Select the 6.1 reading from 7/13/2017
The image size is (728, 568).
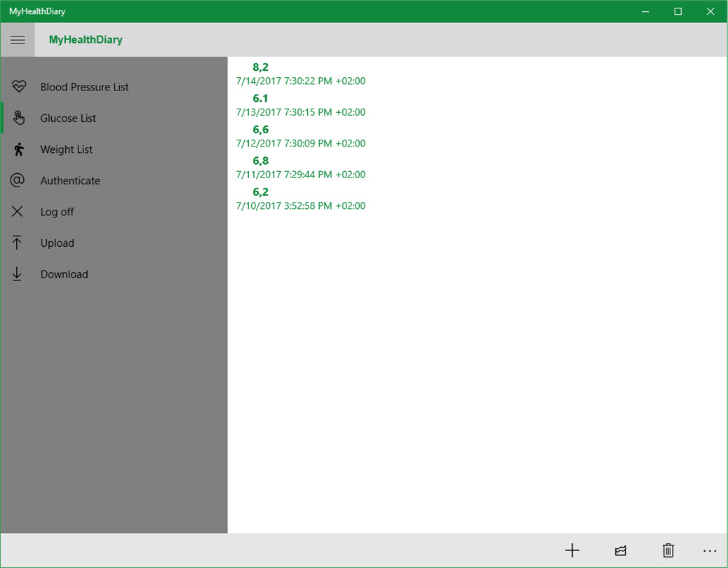click(301, 105)
